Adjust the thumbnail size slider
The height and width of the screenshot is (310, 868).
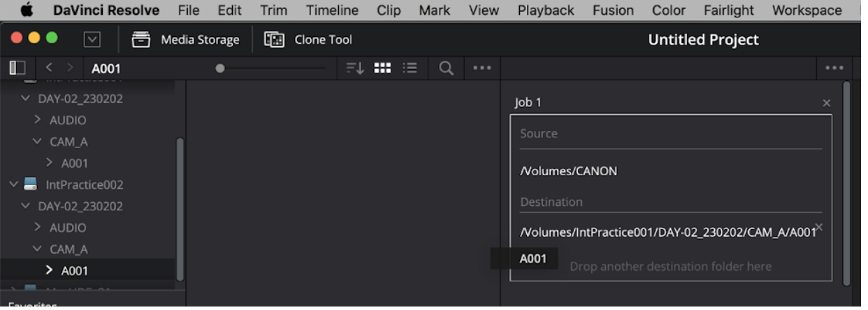[x=221, y=68]
